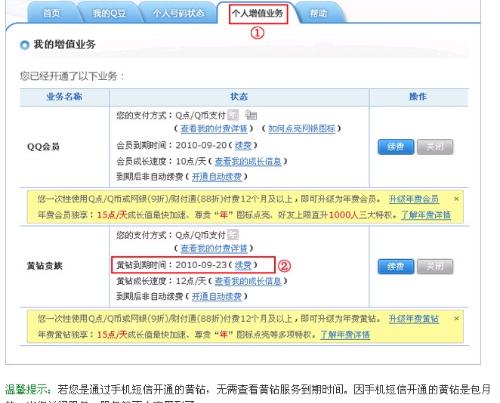Open 了解年费详情 link in QQ会员 notice

[x=426, y=215]
